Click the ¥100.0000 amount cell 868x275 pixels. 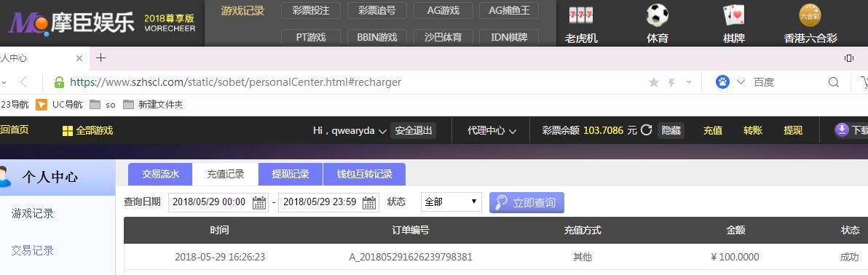click(x=735, y=258)
